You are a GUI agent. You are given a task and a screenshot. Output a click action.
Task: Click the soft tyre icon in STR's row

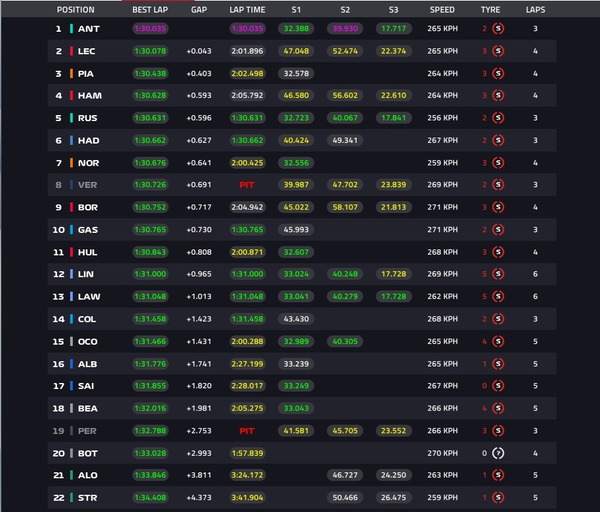498,497
